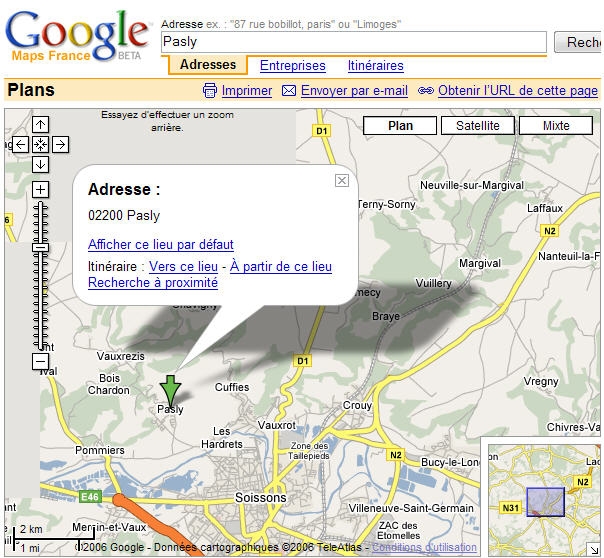Click the Vuillery label on the map
Screen dimensions: 604x558
[x=433, y=283]
